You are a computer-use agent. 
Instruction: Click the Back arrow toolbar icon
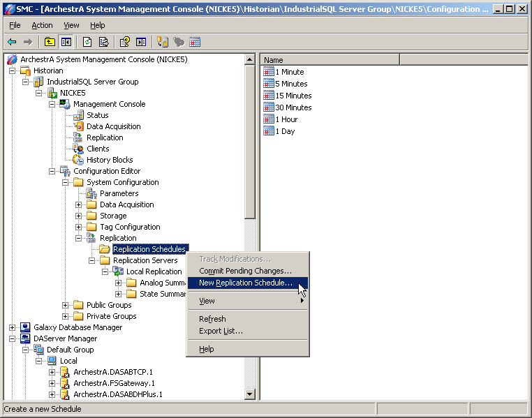(12, 42)
